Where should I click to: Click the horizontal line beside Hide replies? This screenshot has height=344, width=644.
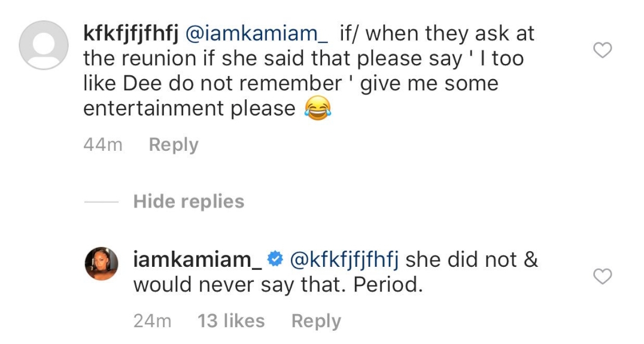[101, 202]
